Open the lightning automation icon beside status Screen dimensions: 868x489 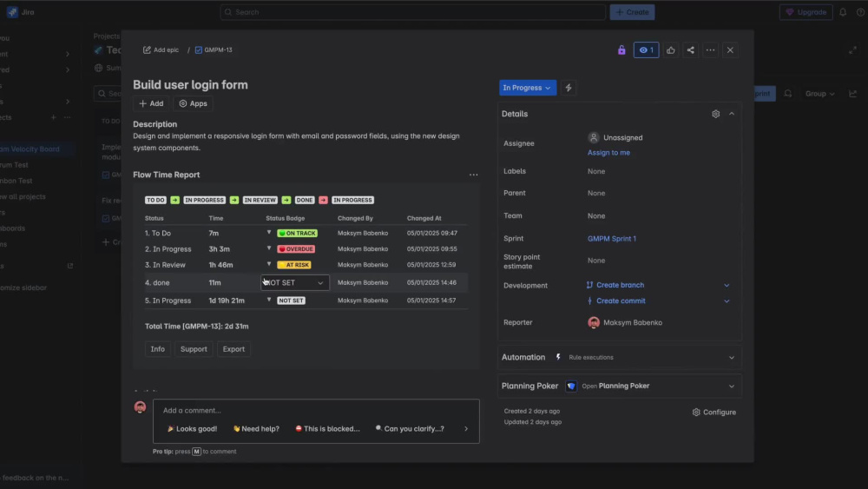pos(568,88)
